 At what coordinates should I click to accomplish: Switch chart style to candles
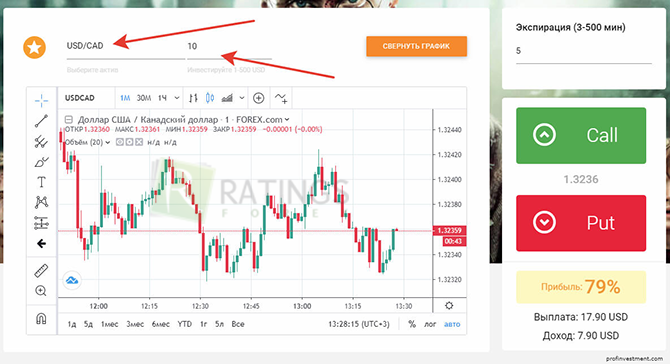(210, 98)
